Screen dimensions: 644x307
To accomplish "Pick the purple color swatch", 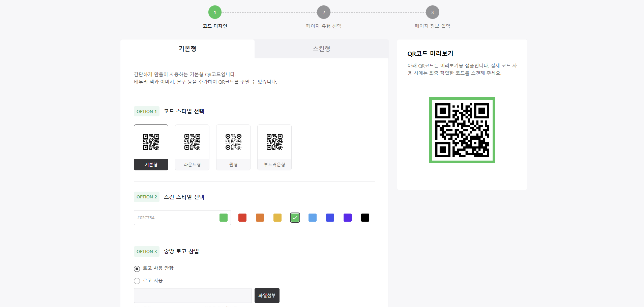I will [x=348, y=218].
